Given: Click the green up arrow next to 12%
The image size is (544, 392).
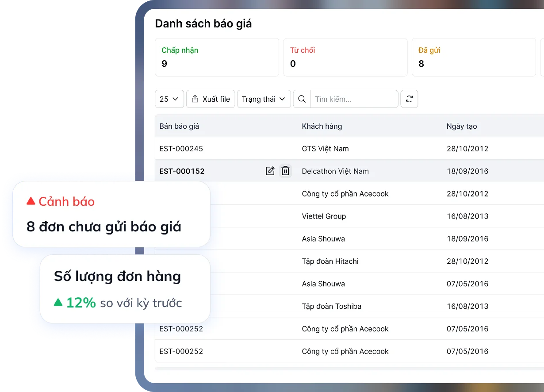Looking at the screenshot, I should pos(58,302).
